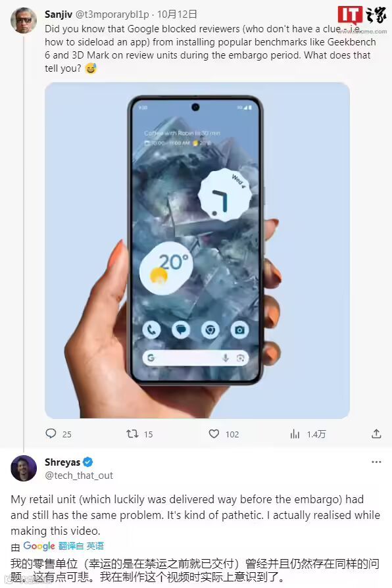Click Shreyas's blue verified badge
392x588 pixels.
(86, 462)
